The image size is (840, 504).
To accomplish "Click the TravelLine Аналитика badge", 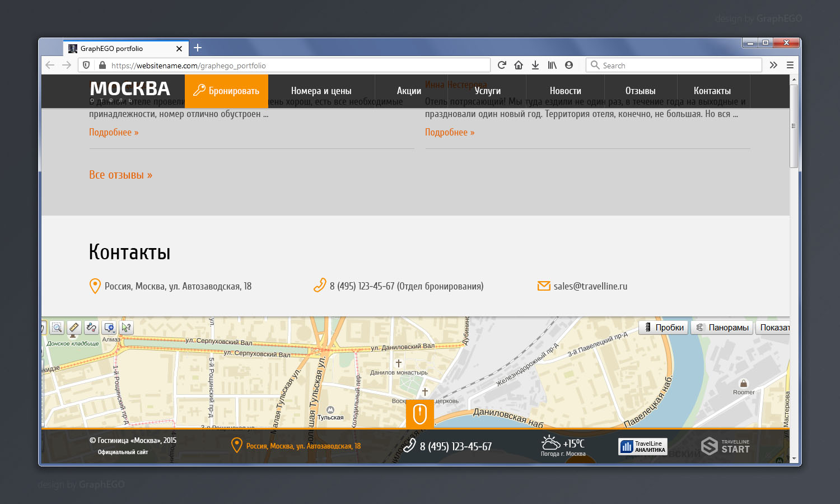I will coord(643,446).
